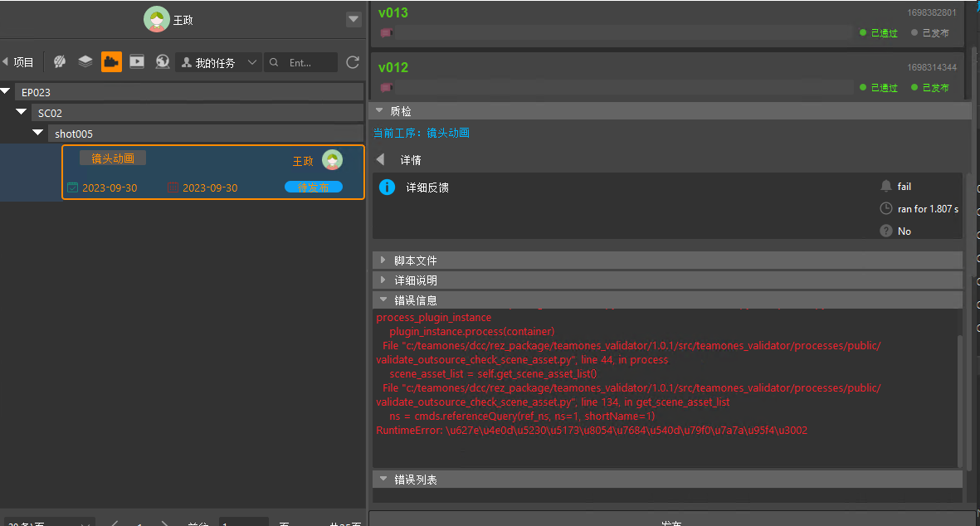The image size is (980, 526).
Task: Click the 待发布 status badge
Action: tap(313, 188)
